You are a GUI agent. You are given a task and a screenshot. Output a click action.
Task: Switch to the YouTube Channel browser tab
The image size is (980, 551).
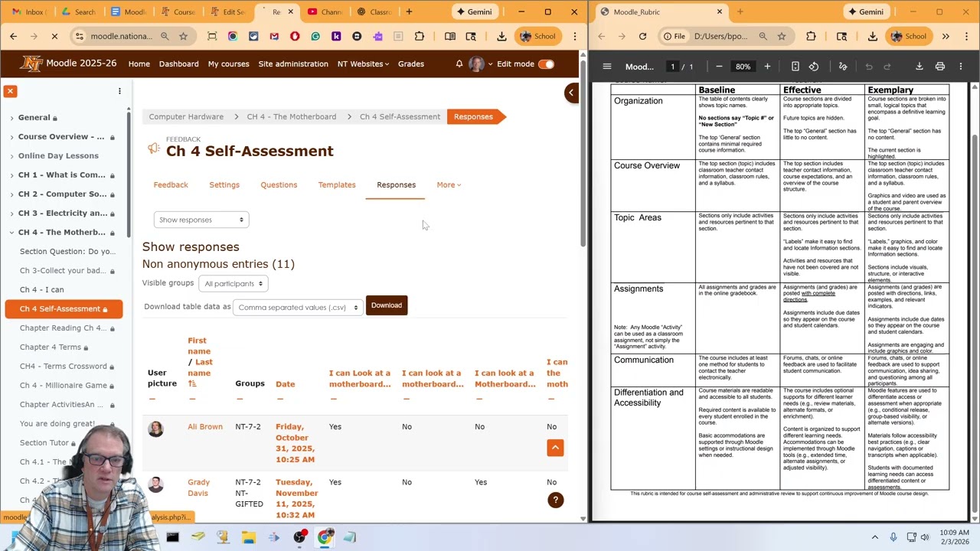tap(325, 11)
